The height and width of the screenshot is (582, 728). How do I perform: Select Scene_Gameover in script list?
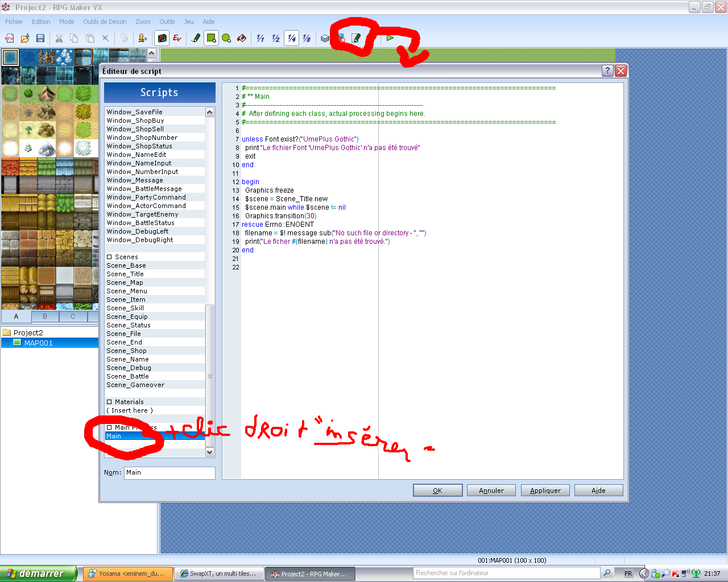[x=155, y=385]
